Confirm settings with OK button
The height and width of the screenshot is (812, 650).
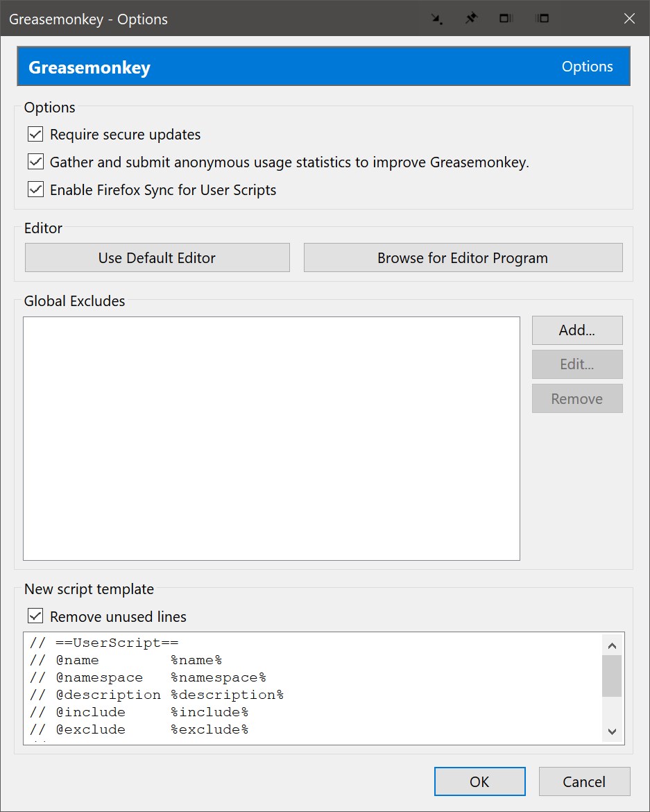(479, 781)
